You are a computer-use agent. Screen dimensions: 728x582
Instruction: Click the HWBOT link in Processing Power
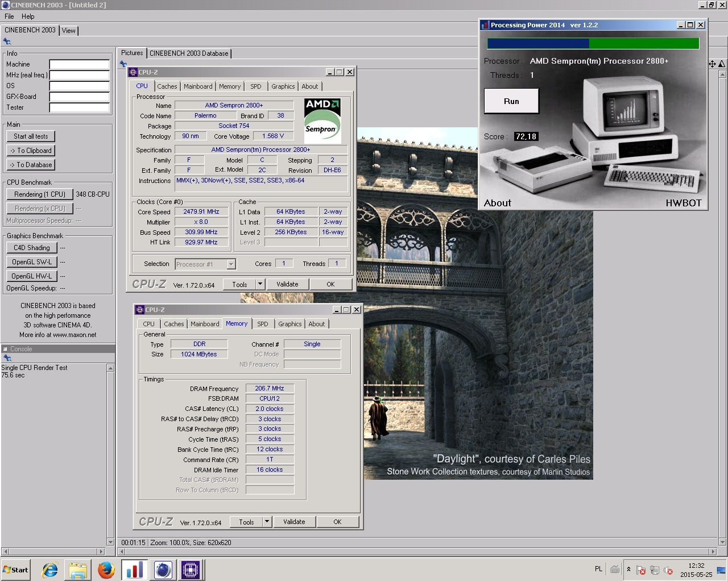click(x=684, y=203)
